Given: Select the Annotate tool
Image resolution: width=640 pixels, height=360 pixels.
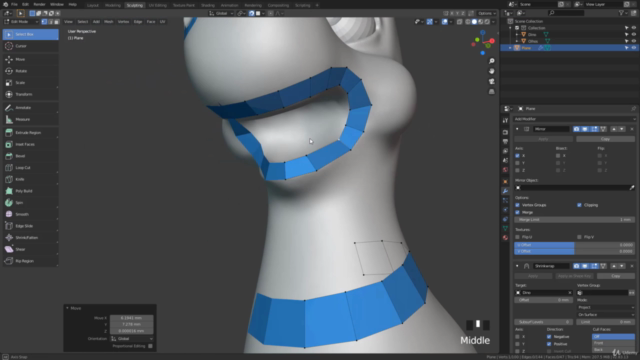Looking at the screenshot, I should pyautogui.click(x=31, y=108).
